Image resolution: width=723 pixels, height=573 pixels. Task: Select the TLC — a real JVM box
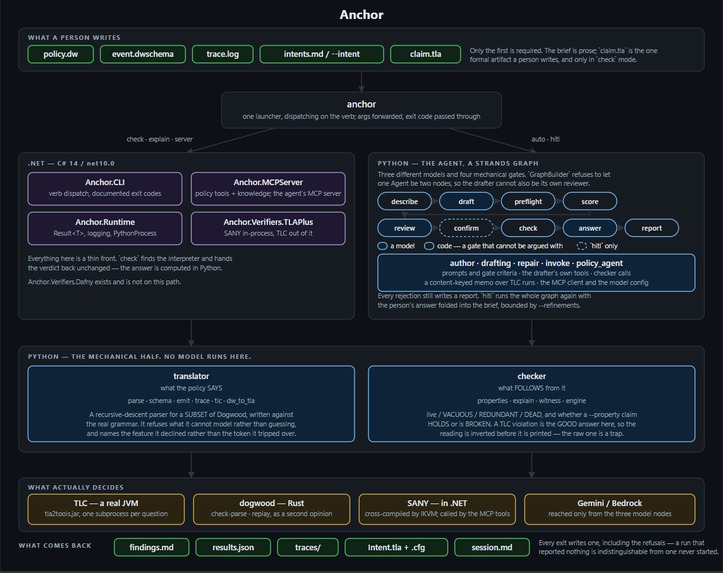(106, 509)
